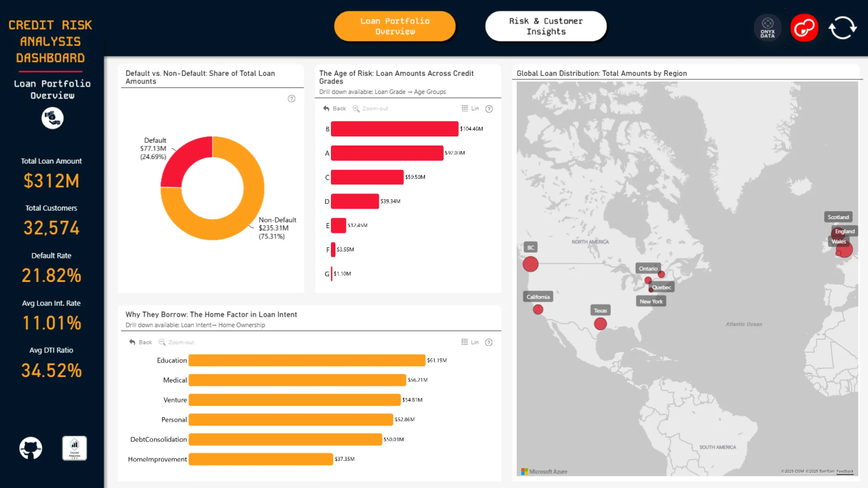This screenshot has height=488, width=868.
Task: Click the help icon on the Credit Grades chart
Action: point(489,109)
